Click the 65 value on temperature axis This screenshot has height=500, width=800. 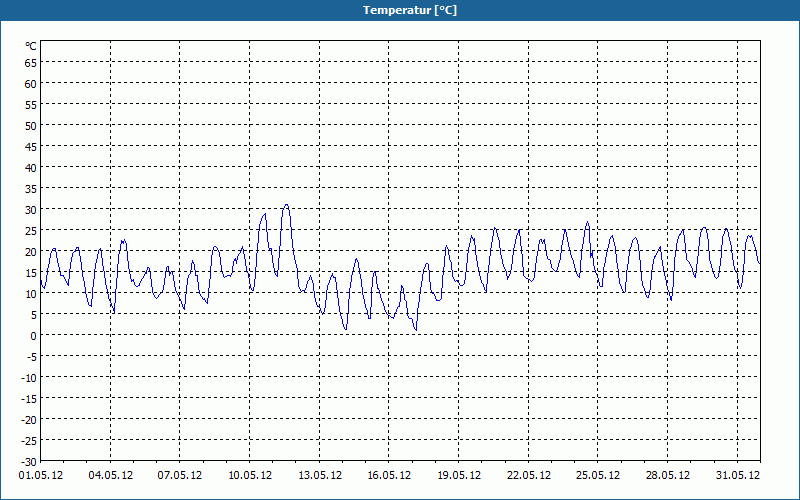coord(31,62)
